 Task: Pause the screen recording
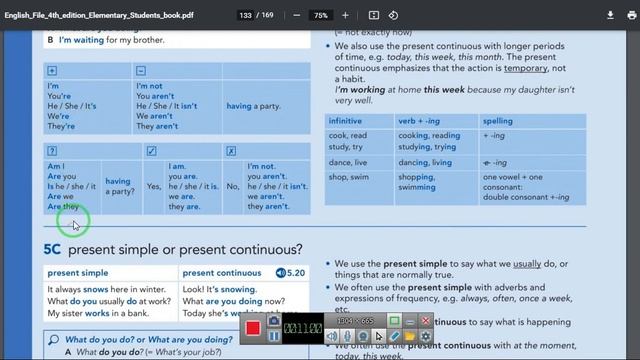coord(274,336)
